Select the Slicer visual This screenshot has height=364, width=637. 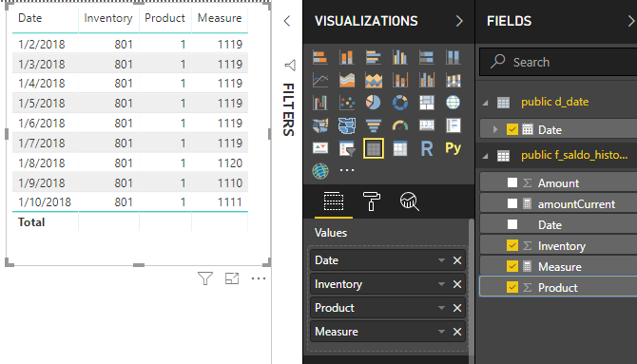[x=346, y=148]
